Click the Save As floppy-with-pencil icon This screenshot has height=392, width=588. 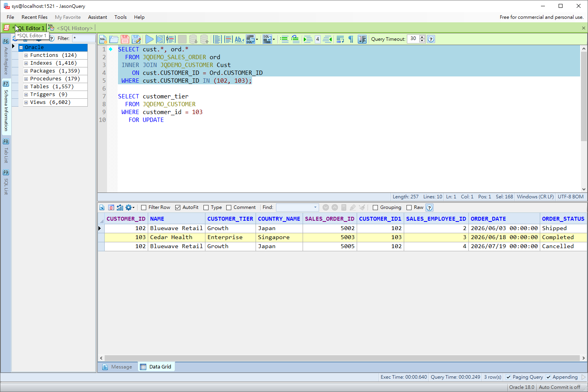(x=136, y=39)
